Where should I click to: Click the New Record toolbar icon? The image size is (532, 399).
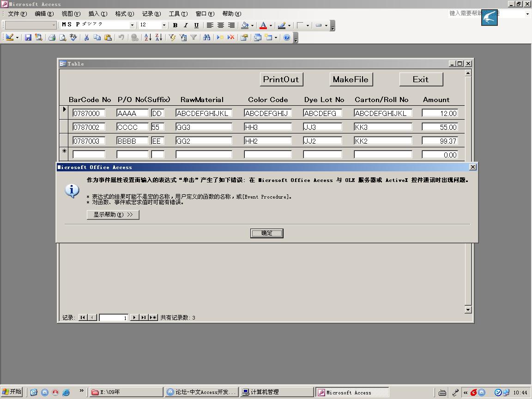point(220,37)
